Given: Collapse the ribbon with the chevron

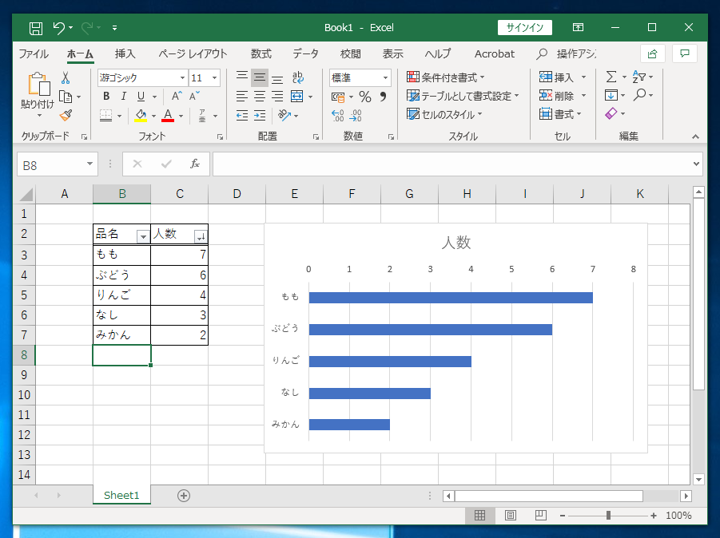Looking at the screenshot, I should pos(696,136).
